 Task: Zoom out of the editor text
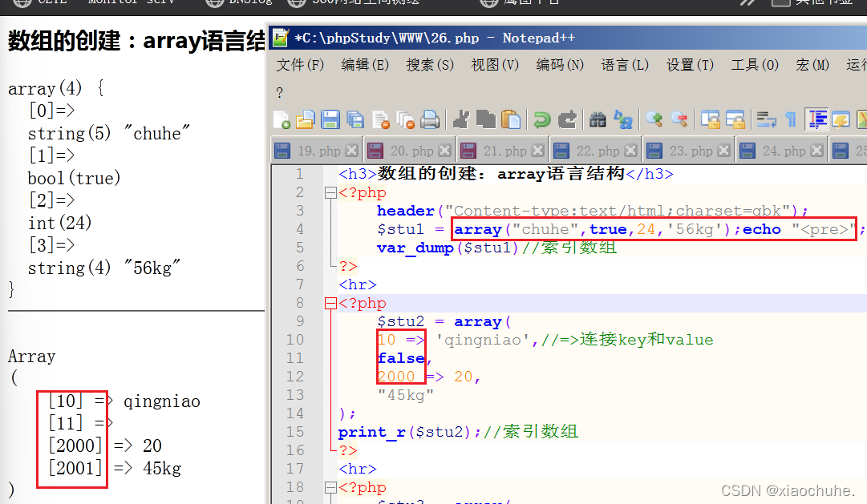(679, 119)
